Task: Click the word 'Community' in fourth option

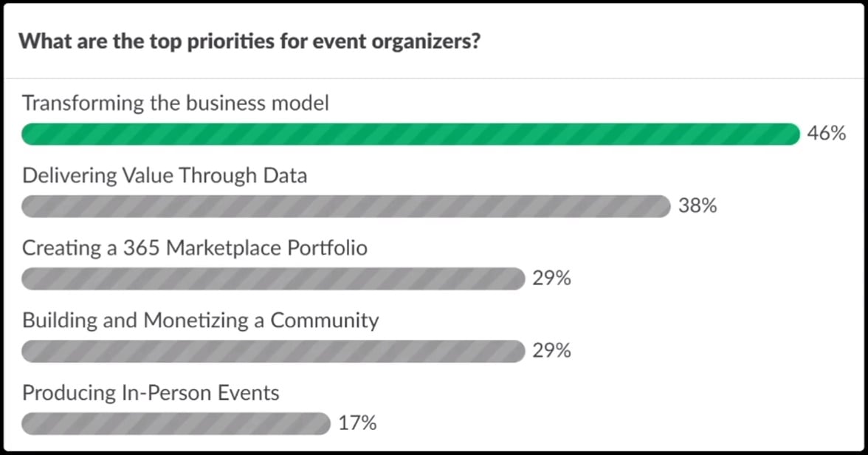Action: click(x=325, y=321)
